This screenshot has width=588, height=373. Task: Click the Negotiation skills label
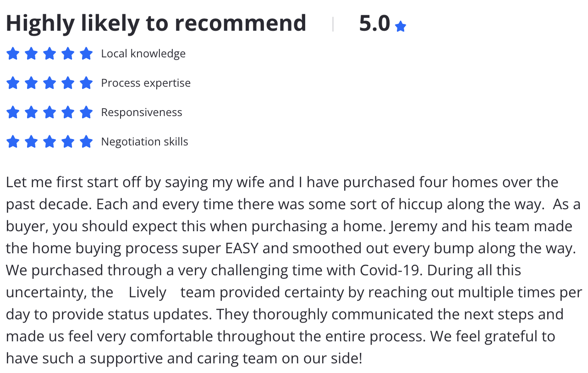[x=144, y=142]
